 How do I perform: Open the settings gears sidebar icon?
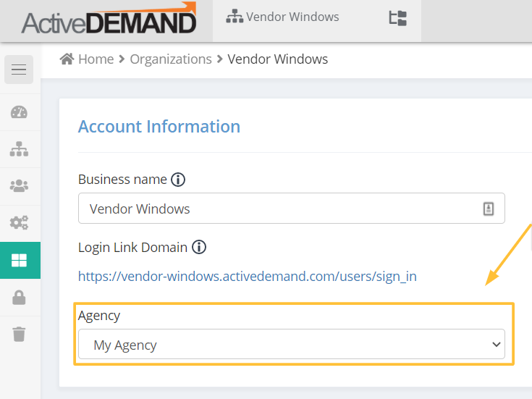coord(19,223)
